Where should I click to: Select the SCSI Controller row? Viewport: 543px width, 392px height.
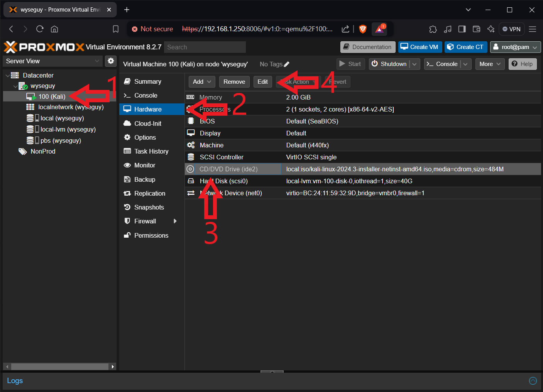pyautogui.click(x=363, y=157)
